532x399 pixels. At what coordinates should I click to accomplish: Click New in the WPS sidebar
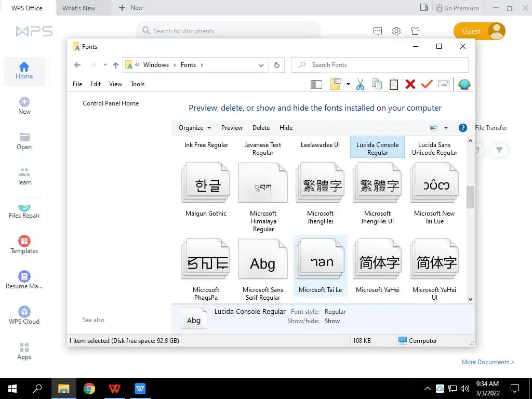coord(24,106)
